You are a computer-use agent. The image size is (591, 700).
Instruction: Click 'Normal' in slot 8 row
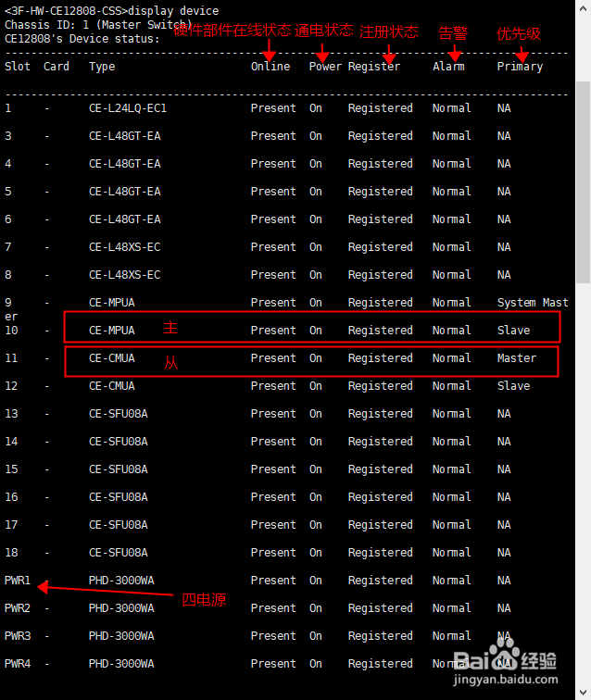pos(452,275)
